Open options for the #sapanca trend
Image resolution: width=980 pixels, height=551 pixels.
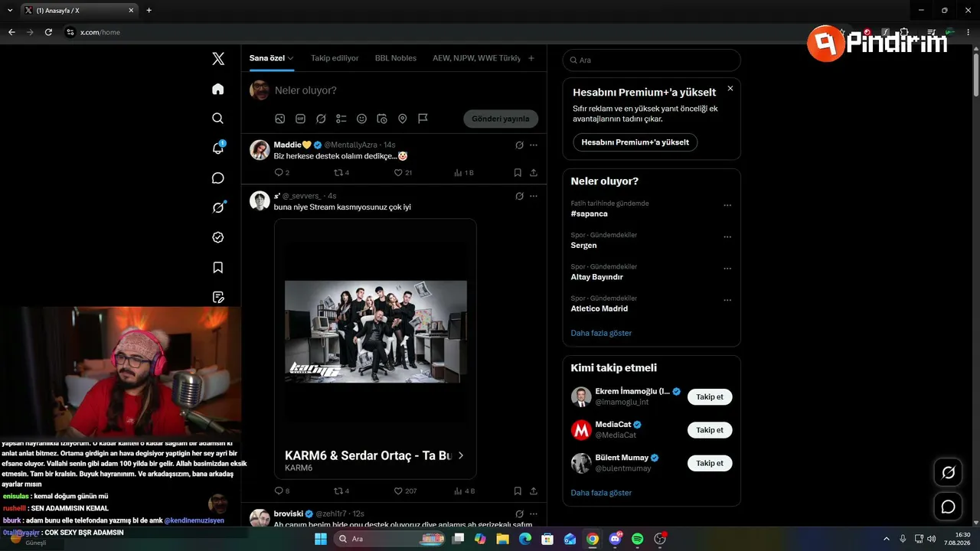pos(727,205)
